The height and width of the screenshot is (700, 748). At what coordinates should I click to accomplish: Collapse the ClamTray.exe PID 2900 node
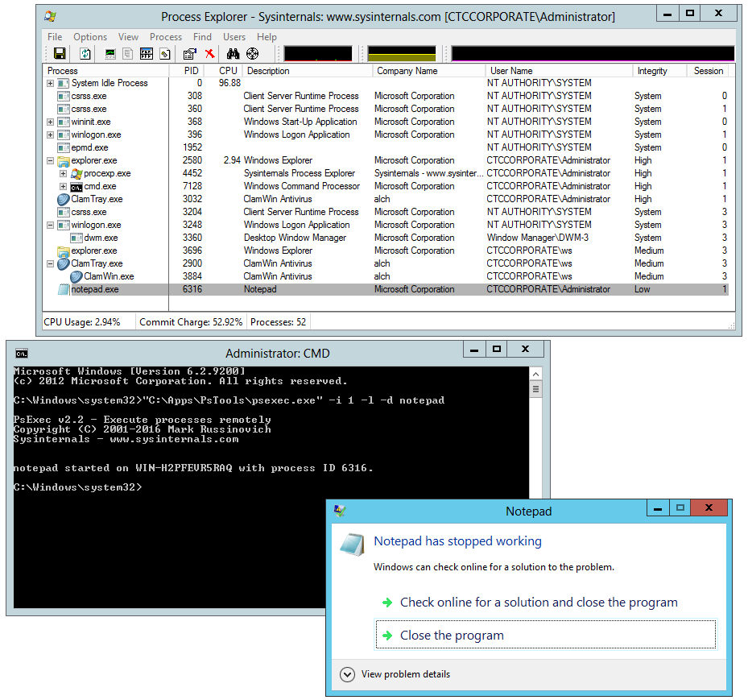click(50, 264)
